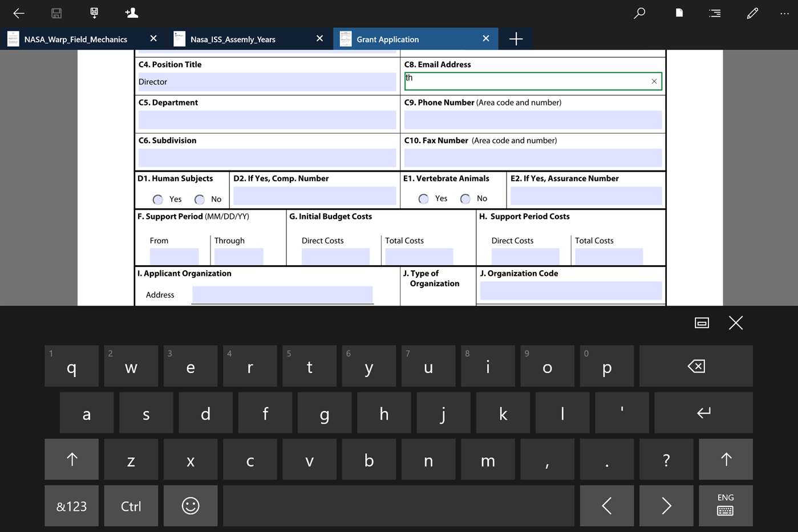Open a new document tab
The image size is (798, 532).
click(x=515, y=39)
